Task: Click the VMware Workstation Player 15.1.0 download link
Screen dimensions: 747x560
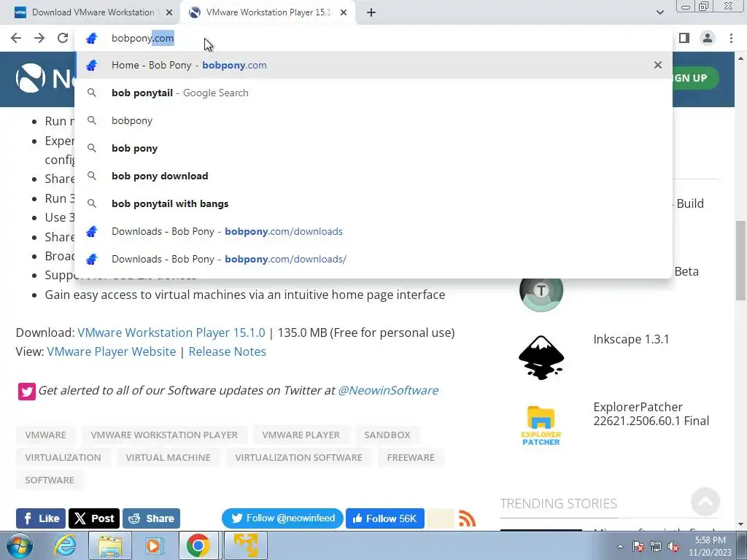Action: tap(171, 332)
